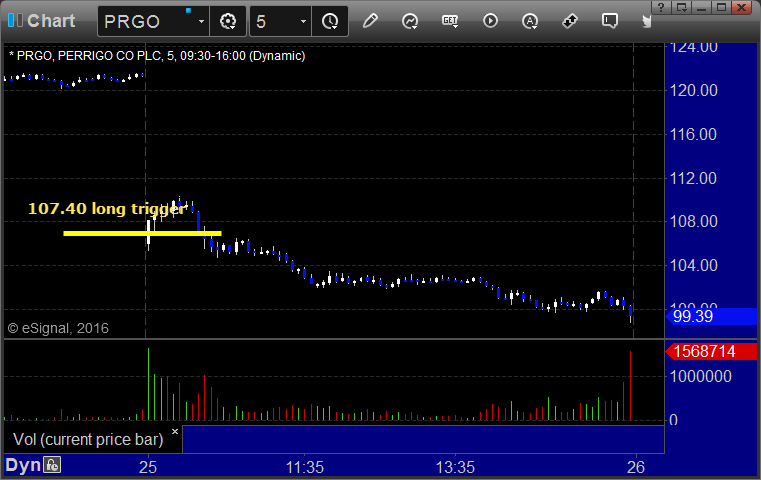Click the Dyn time template label
The height and width of the screenshot is (480, 761).
coord(23,465)
